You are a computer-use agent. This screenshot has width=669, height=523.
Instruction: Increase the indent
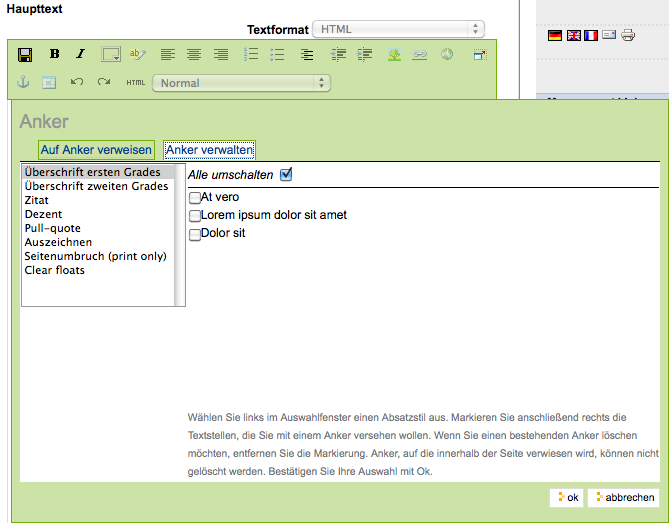coord(365,54)
